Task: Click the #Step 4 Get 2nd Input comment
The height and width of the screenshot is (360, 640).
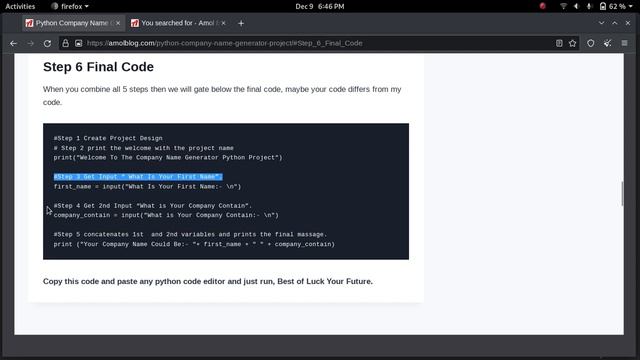Action: (x=153, y=206)
